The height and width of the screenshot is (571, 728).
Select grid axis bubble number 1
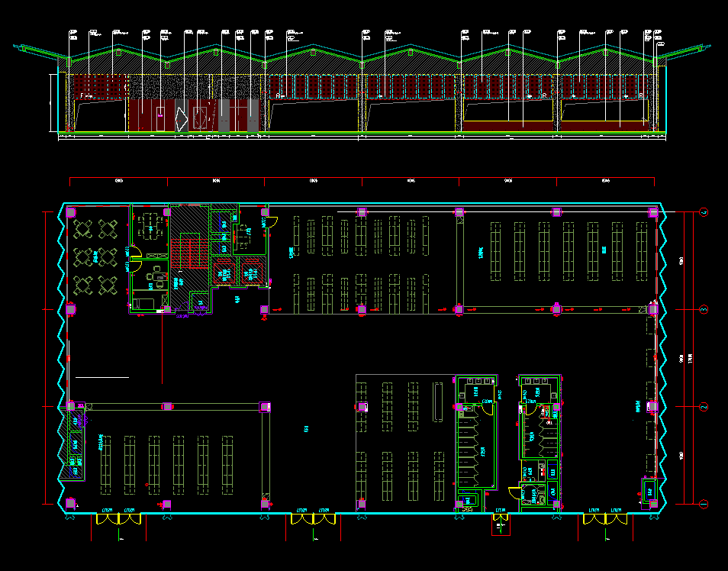[x=704, y=503]
